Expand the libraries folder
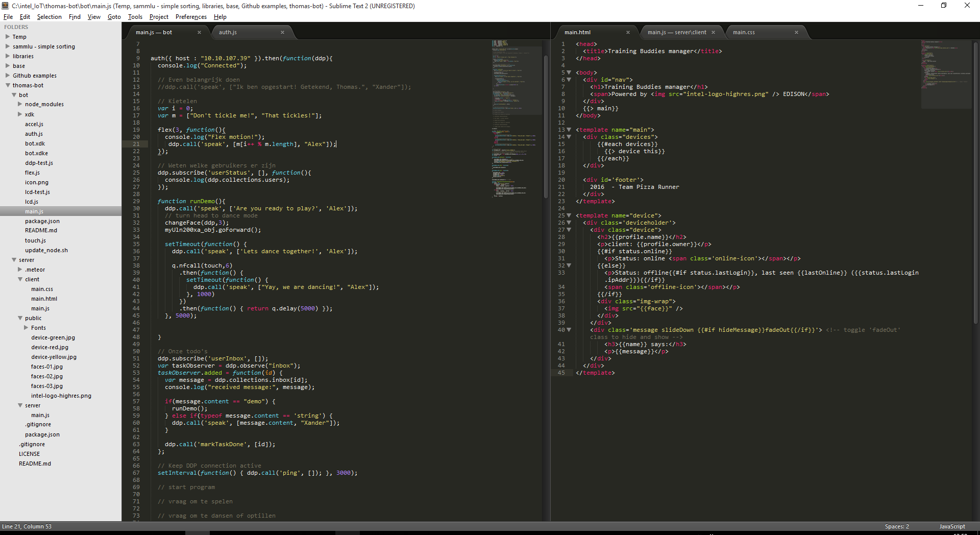This screenshot has height=535, width=980. click(8, 56)
